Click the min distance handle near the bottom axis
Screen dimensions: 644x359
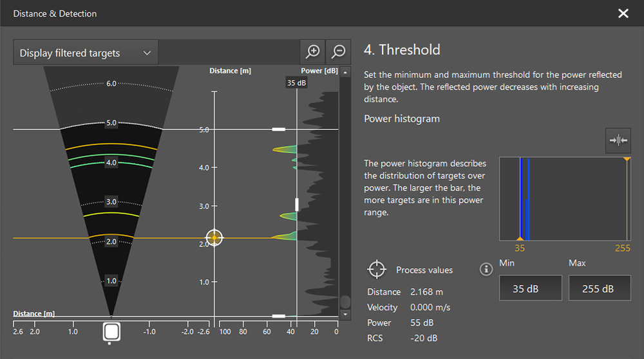coord(279,316)
